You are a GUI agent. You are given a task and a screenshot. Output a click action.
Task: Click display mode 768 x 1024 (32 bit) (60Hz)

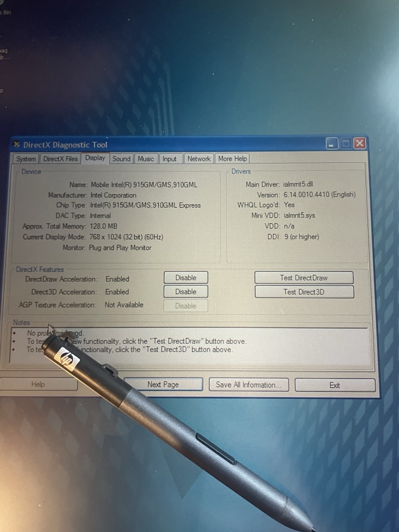126,237
